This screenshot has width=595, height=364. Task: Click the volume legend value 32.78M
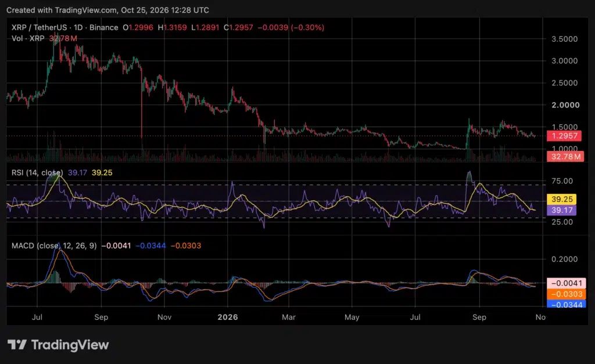tap(63, 38)
